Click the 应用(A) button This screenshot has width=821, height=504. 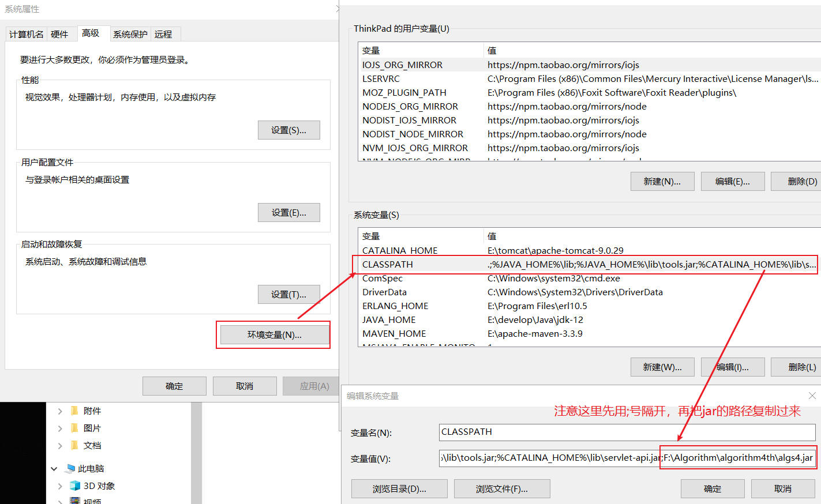click(312, 386)
